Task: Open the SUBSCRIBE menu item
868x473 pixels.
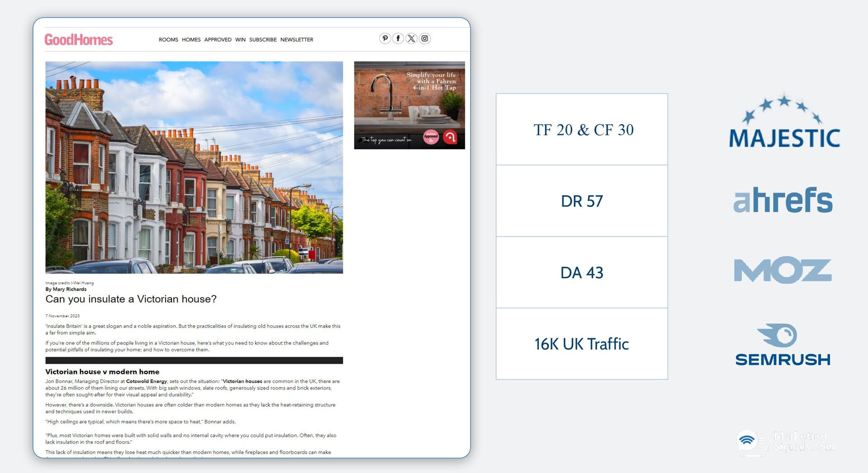Action: pyautogui.click(x=263, y=40)
